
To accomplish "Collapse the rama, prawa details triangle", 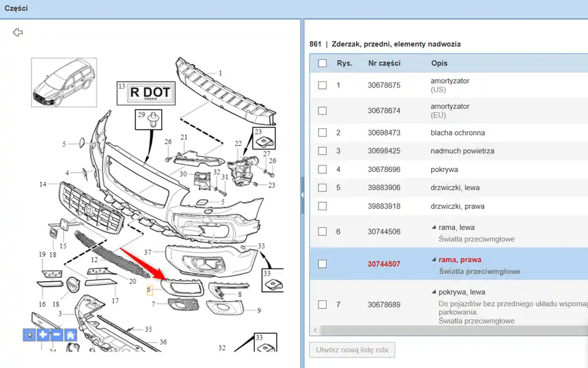I will click(x=434, y=260).
